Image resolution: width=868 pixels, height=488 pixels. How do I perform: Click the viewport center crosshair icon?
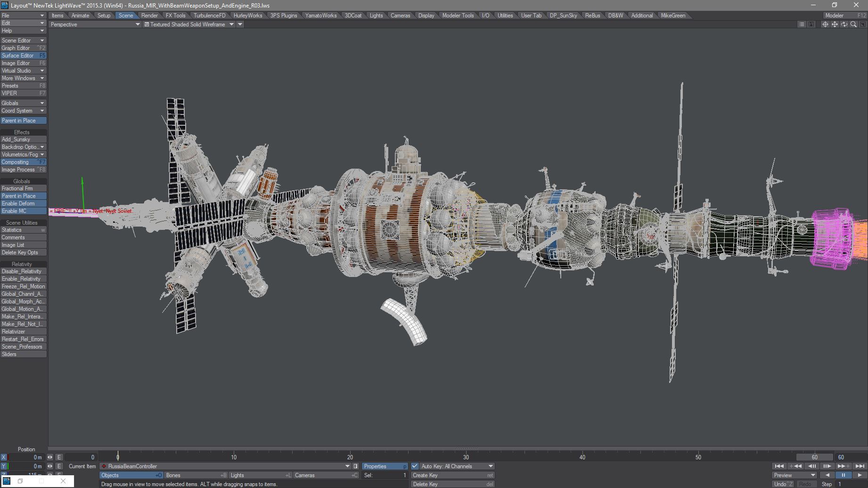coord(825,24)
